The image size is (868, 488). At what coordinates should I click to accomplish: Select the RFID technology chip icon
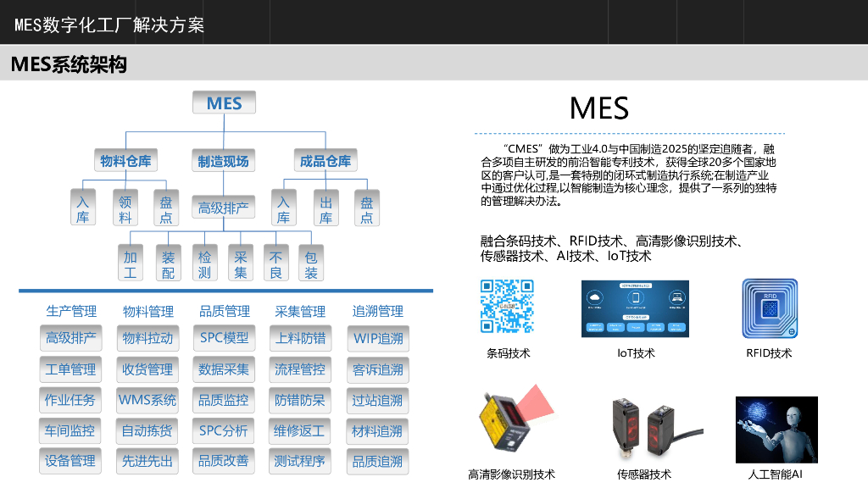click(x=770, y=308)
